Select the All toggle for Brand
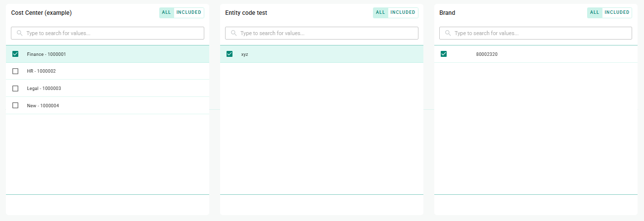 click(x=595, y=12)
